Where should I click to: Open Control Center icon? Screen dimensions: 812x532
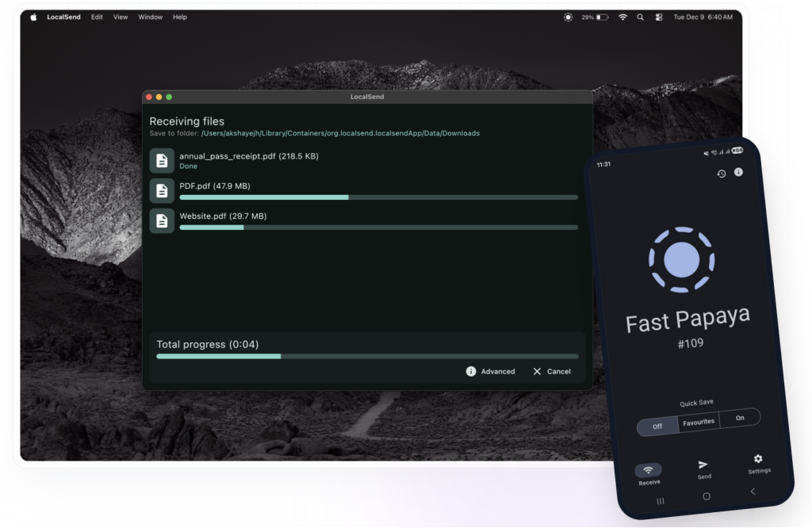pyautogui.click(x=659, y=17)
